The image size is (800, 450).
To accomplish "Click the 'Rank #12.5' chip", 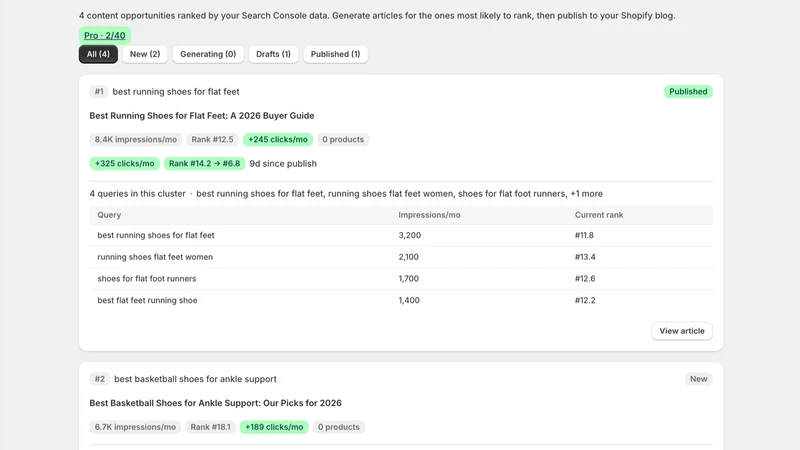I will (x=212, y=139).
